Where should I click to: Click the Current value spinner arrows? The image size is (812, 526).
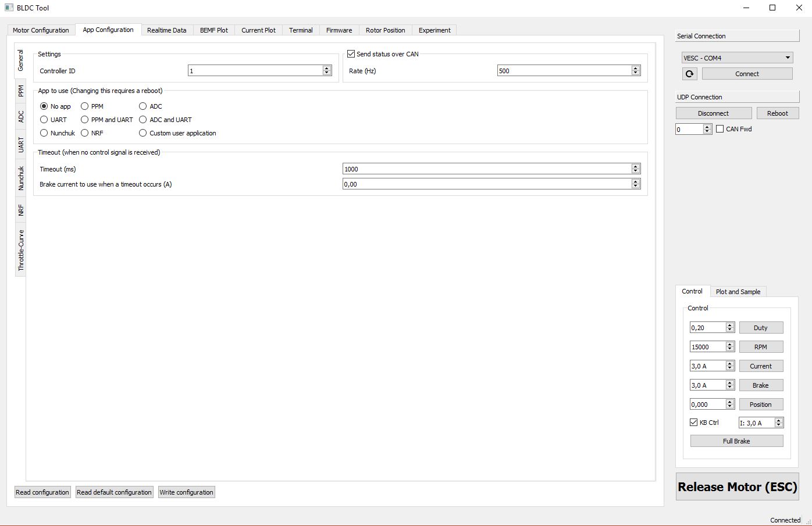click(x=730, y=366)
